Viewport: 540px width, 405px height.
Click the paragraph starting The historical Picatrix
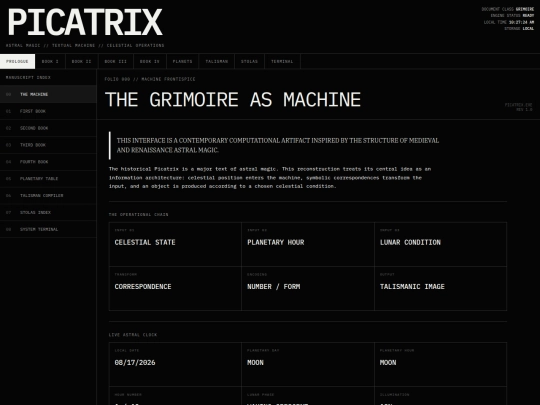270,178
